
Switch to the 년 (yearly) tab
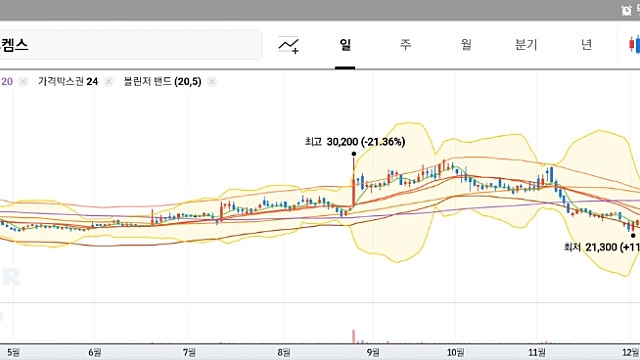point(586,44)
